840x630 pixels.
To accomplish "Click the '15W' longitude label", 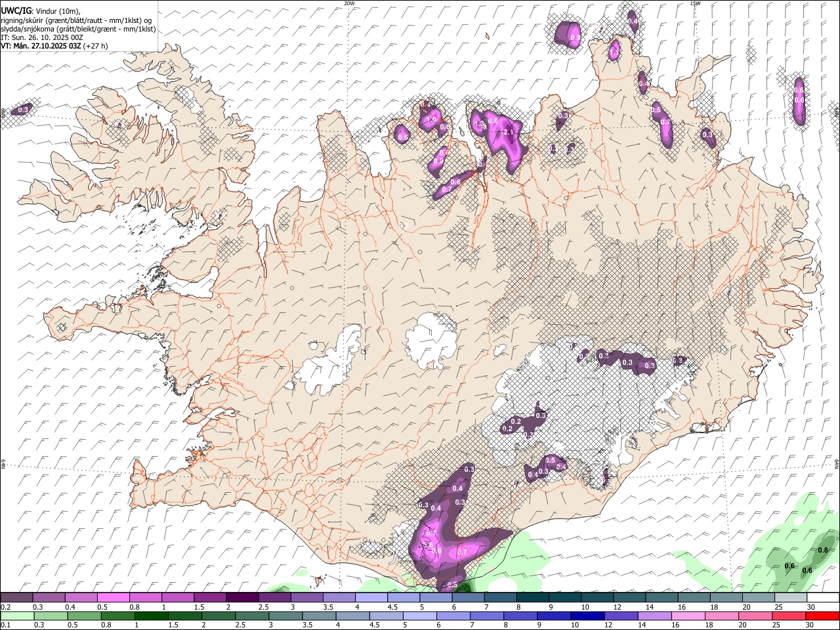I will click(x=695, y=3).
